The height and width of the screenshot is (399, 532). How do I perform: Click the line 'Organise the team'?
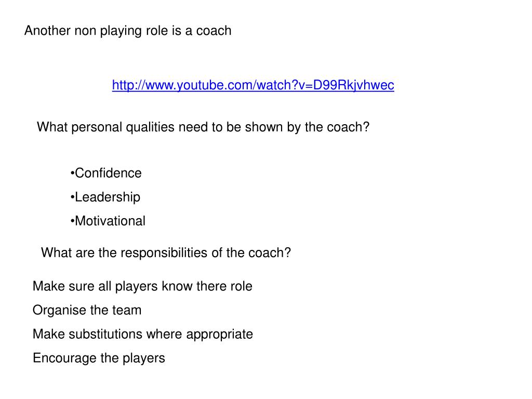87,311
